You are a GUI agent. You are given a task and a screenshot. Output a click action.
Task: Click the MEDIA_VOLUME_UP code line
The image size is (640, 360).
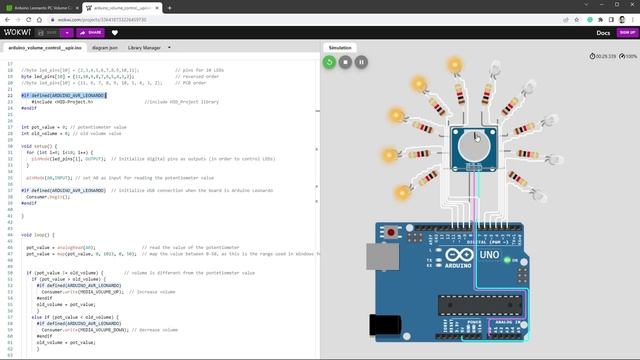click(108, 292)
